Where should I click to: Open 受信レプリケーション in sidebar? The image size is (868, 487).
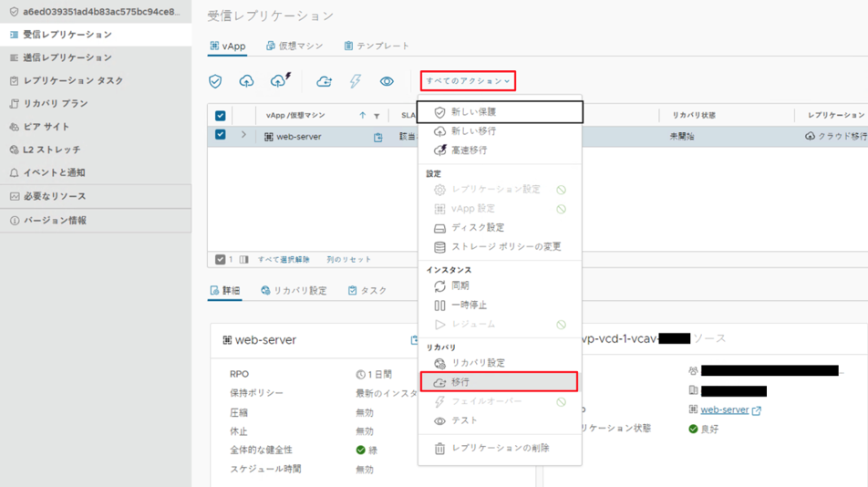[96, 35]
